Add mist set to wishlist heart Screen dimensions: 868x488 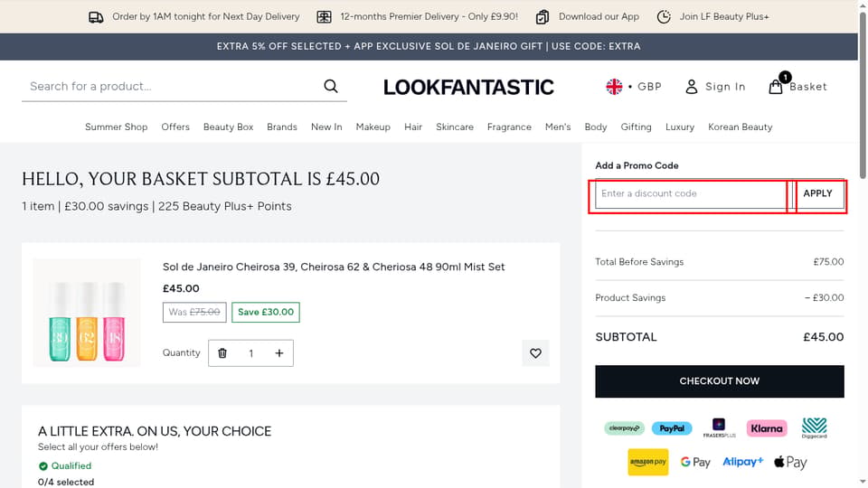[x=535, y=353]
